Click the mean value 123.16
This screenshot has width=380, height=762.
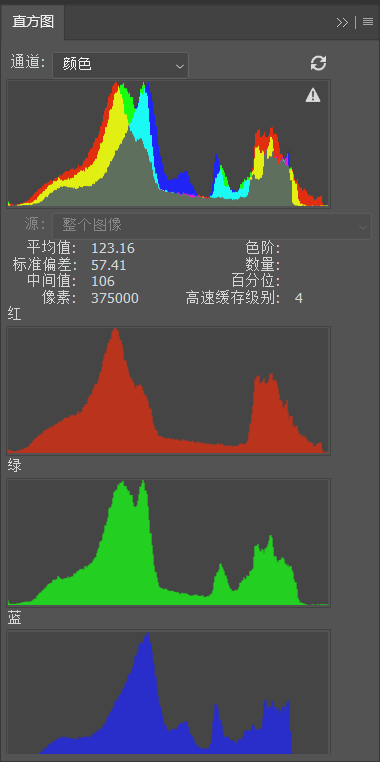tap(113, 248)
